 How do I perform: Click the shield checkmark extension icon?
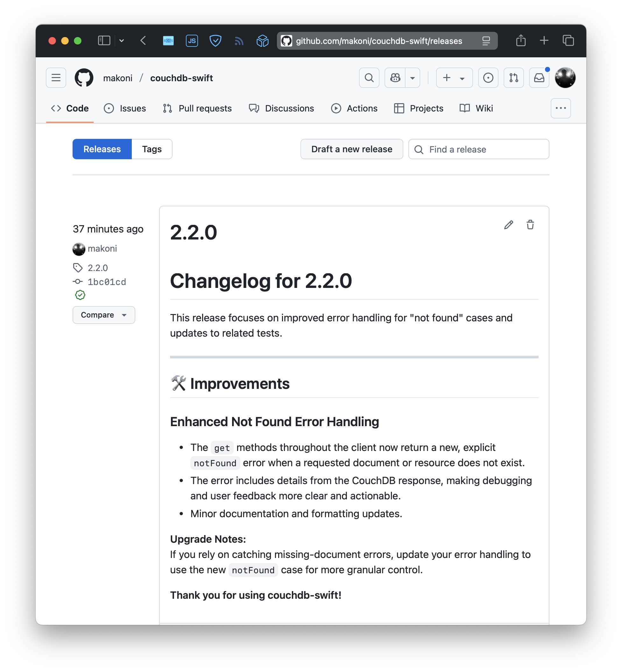pos(216,41)
